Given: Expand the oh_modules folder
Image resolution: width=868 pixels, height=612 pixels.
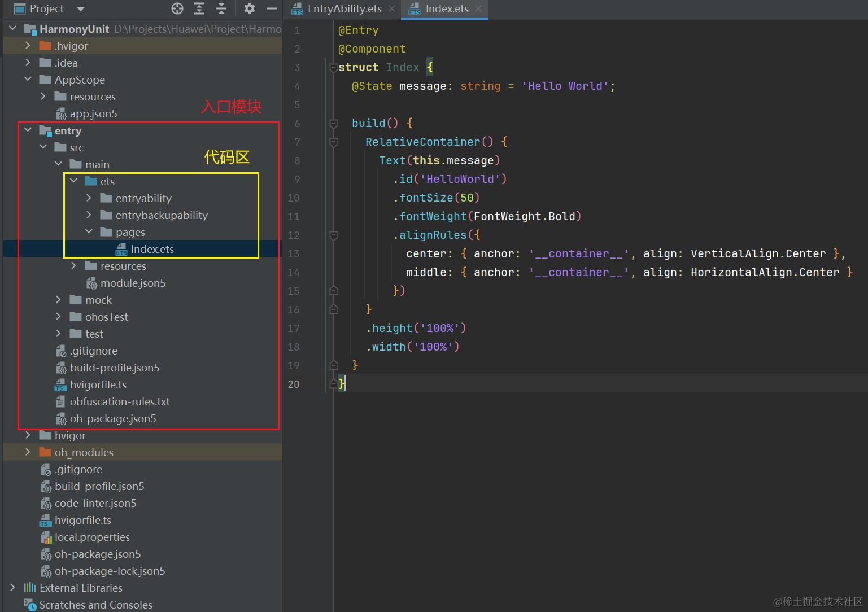Looking at the screenshot, I should click(28, 452).
